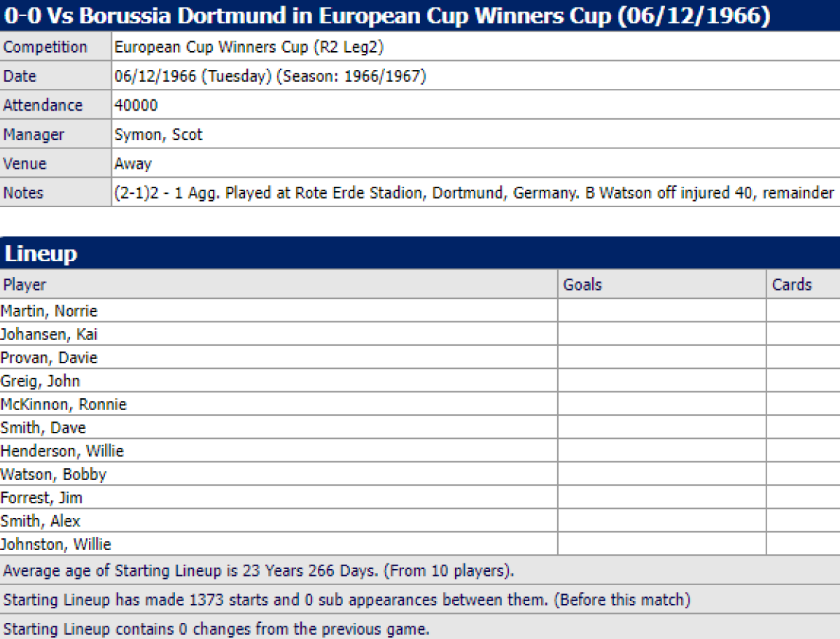Click Smith, Alex in lineup

[x=41, y=521]
